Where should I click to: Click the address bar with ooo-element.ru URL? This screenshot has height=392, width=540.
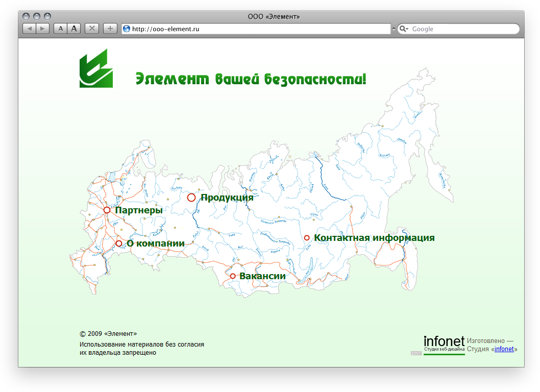click(256, 29)
